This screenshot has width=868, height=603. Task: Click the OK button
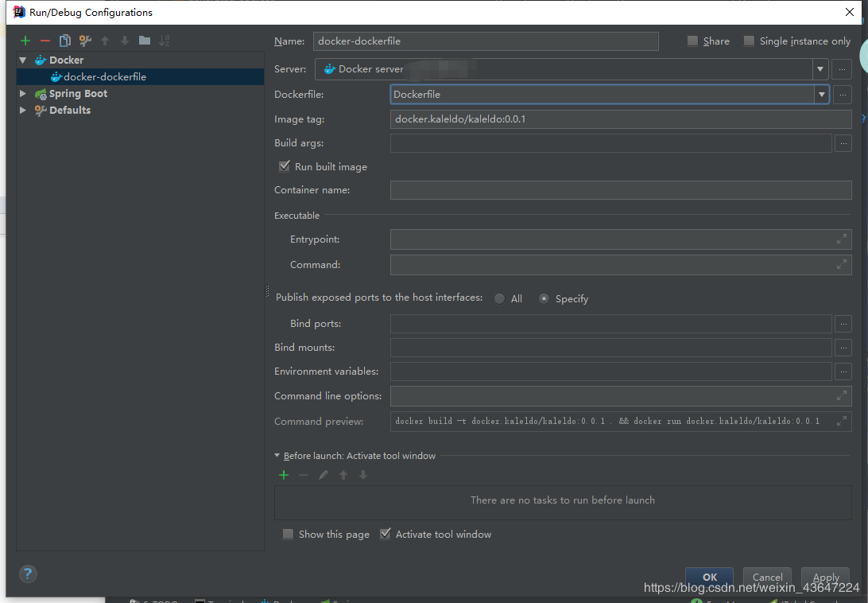pyautogui.click(x=709, y=577)
